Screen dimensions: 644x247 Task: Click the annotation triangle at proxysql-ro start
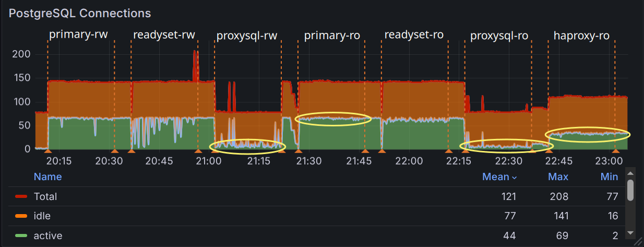point(464,151)
